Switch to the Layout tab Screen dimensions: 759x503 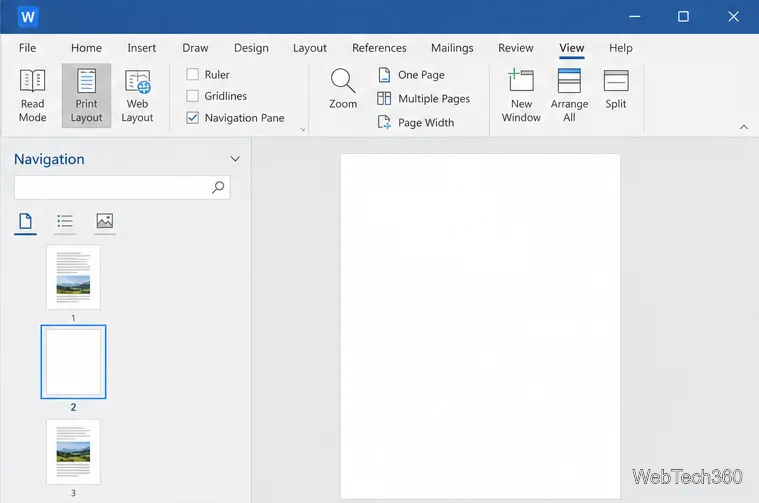[x=310, y=48]
